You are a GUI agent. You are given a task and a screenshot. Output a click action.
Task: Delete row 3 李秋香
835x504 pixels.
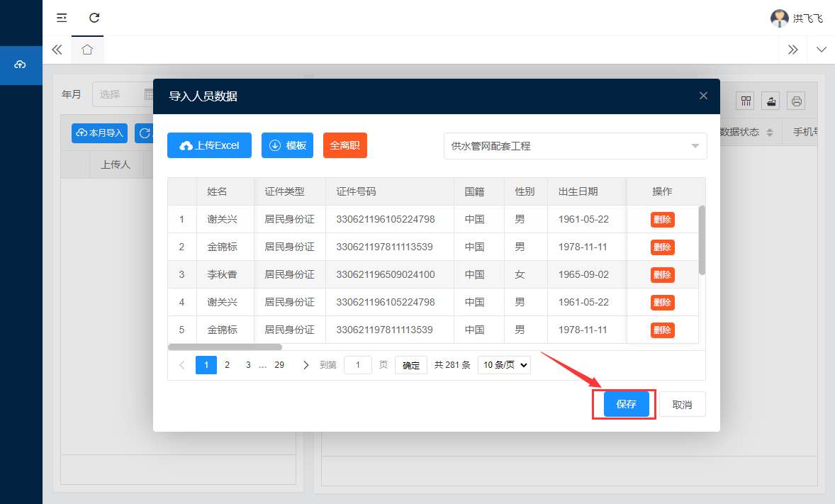[x=663, y=275]
